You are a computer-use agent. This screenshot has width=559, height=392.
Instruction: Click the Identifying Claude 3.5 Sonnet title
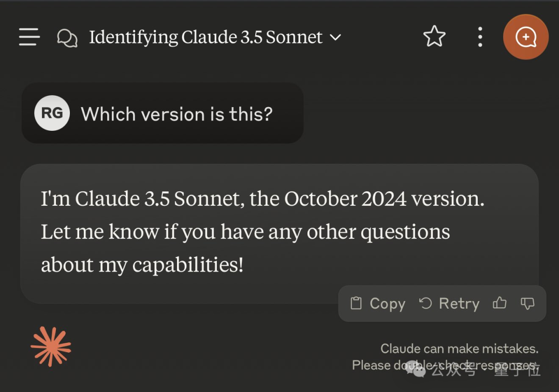[205, 37]
